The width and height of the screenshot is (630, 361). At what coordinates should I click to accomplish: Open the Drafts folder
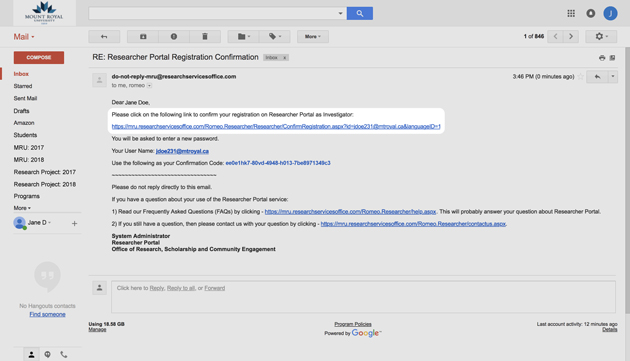[x=21, y=111]
